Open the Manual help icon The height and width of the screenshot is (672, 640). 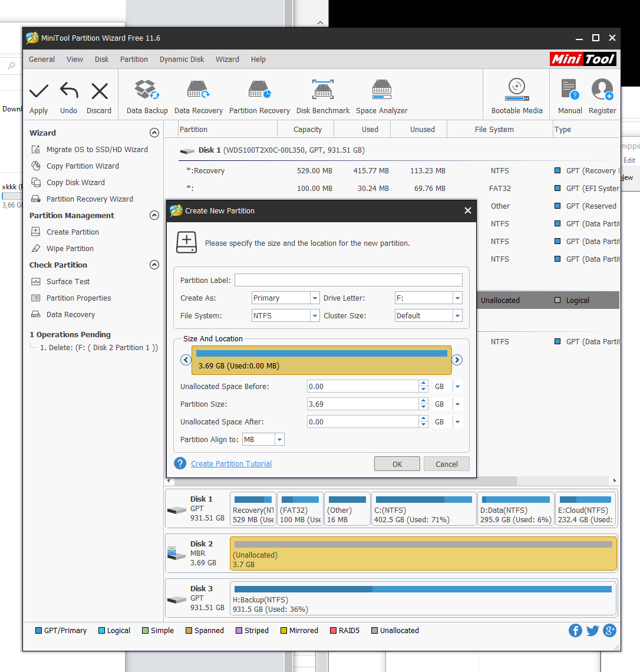570,90
